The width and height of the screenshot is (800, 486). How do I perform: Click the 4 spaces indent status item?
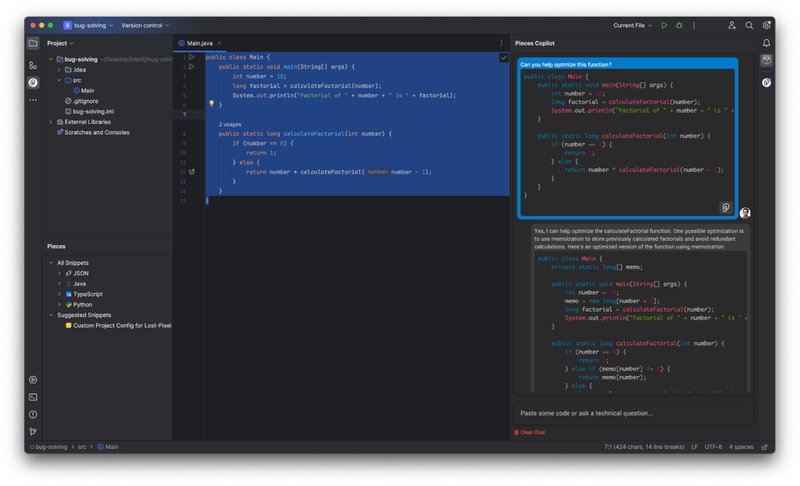tap(741, 447)
